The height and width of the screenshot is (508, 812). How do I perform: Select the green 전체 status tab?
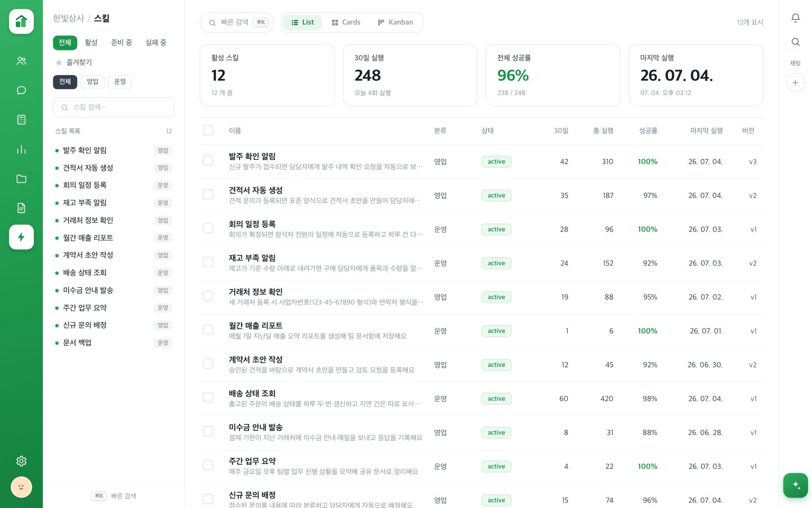click(65, 42)
